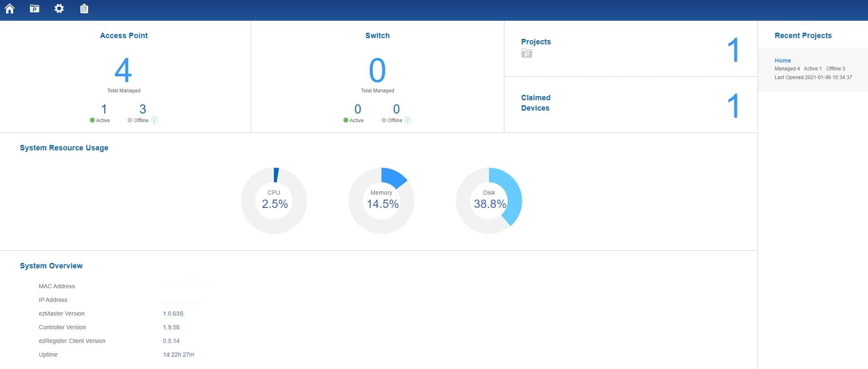The image size is (868, 369).
Task: Click the info icon beside Access Point Offline
Action: (154, 121)
